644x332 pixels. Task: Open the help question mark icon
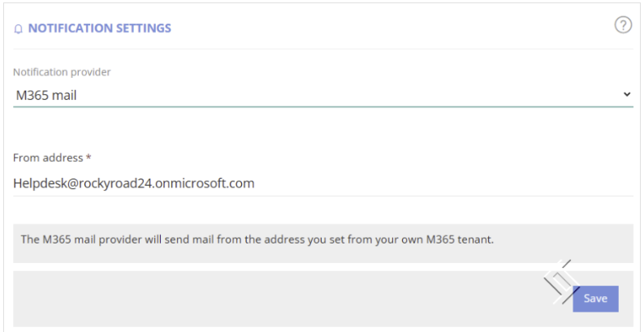click(x=623, y=25)
